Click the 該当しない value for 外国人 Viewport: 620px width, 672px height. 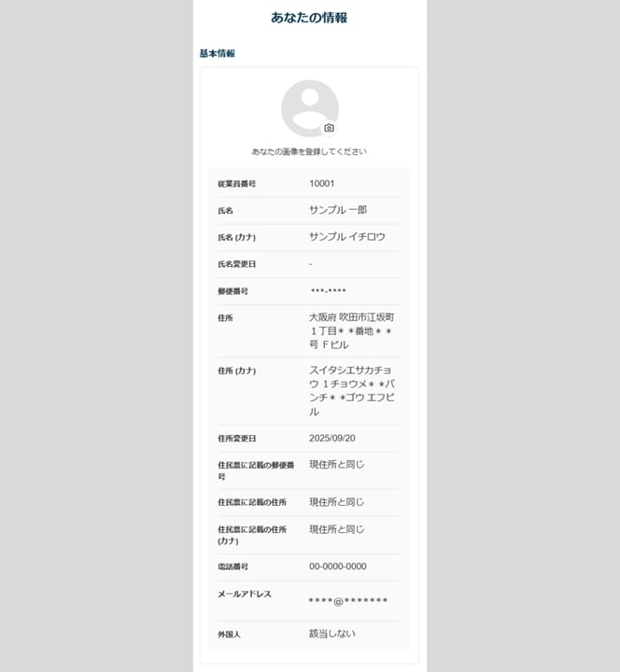[x=332, y=634]
